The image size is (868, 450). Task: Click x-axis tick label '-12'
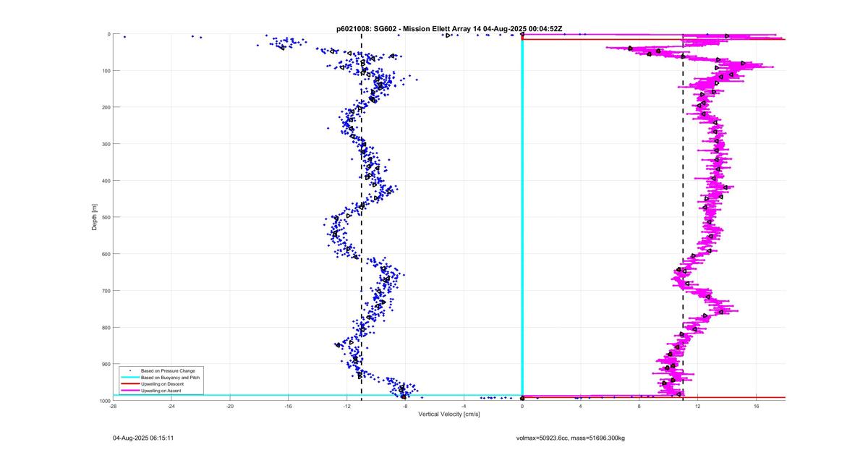346,406
